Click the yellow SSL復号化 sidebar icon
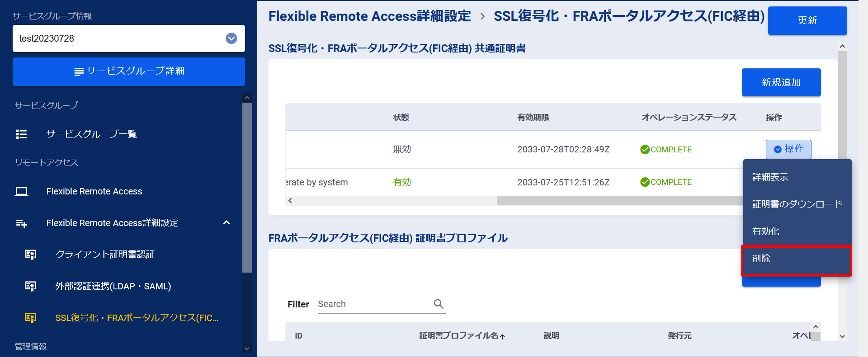The height and width of the screenshot is (357, 868). 30,318
